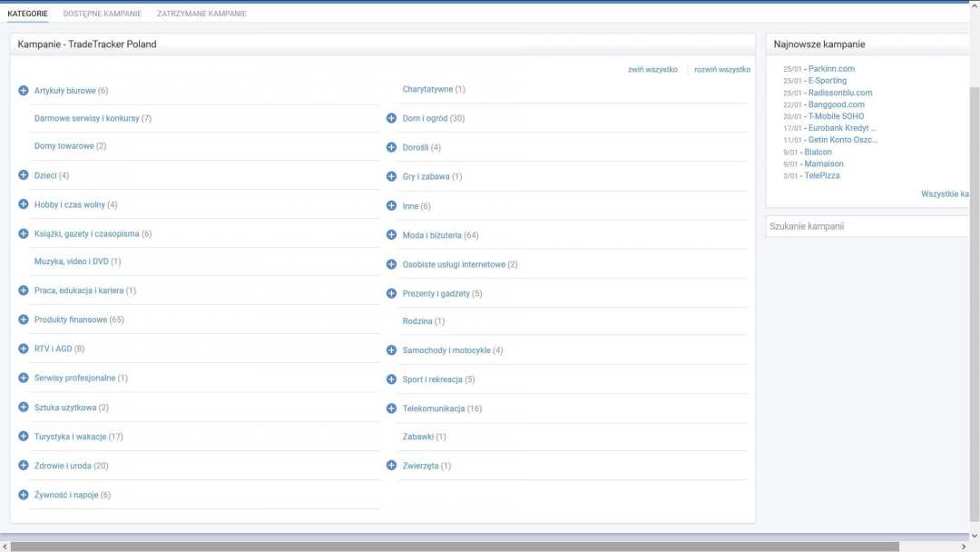Click the plus icon beside Telekomunikacja

(392, 409)
